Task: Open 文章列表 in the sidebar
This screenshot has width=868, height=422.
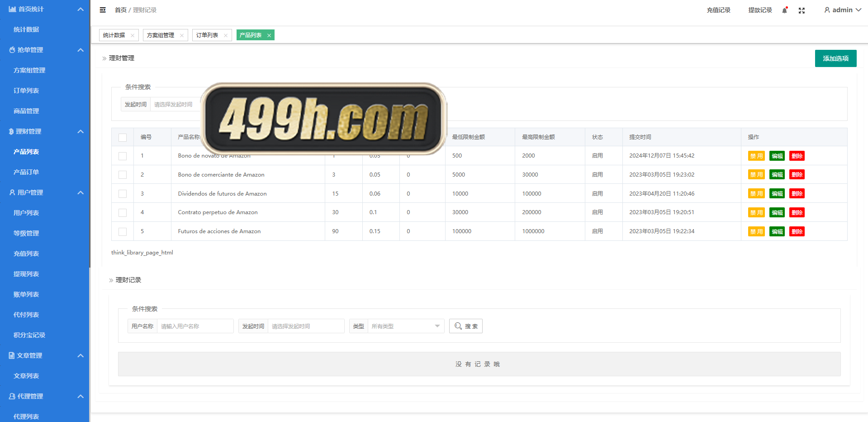Action: point(26,376)
